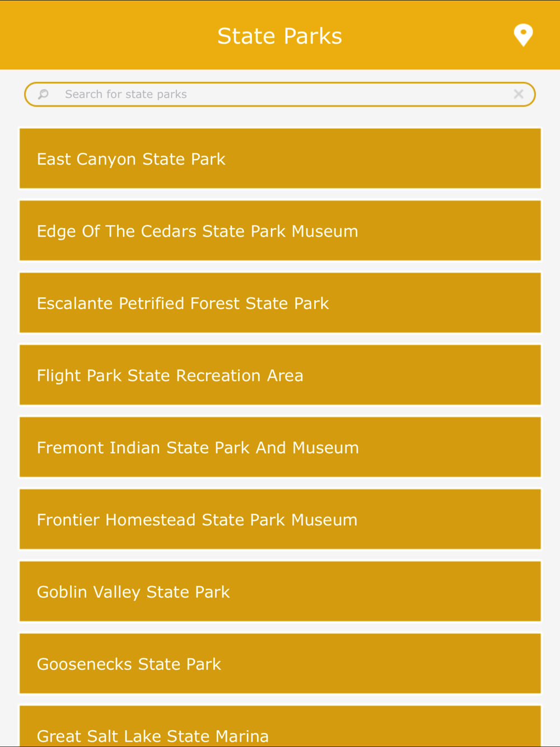Open Escalante Petrified Forest State Park
Viewport: 560px width, 747px height.
coord(280,303)
